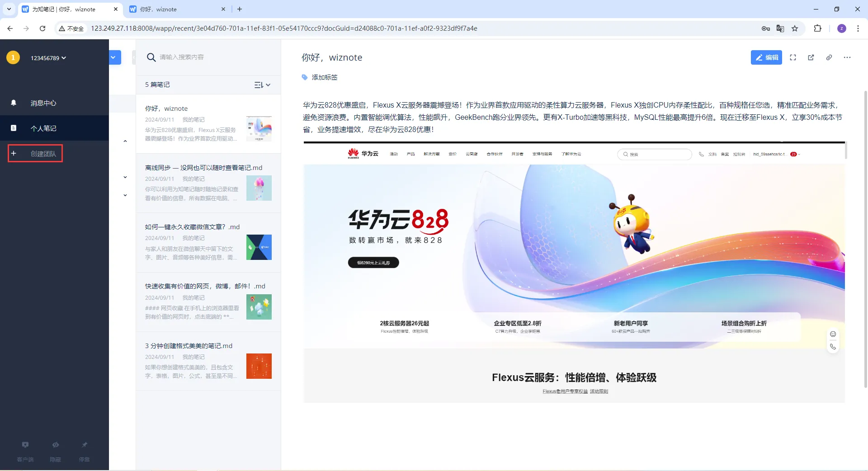Open the browser tab search dropdown
Viewport: 868px width, 471px height.
[x=9, y=9]
